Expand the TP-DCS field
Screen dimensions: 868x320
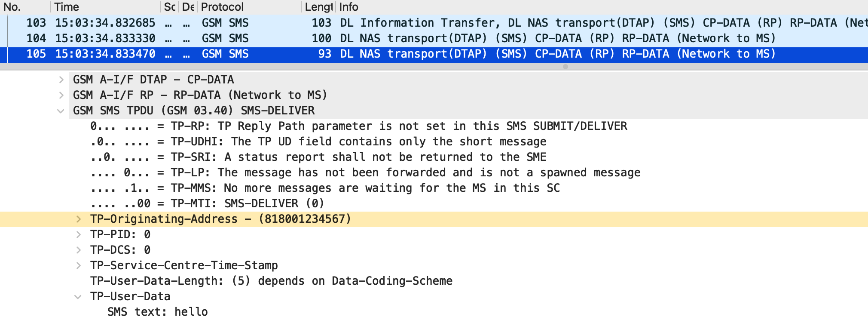[x=78, y=250]
